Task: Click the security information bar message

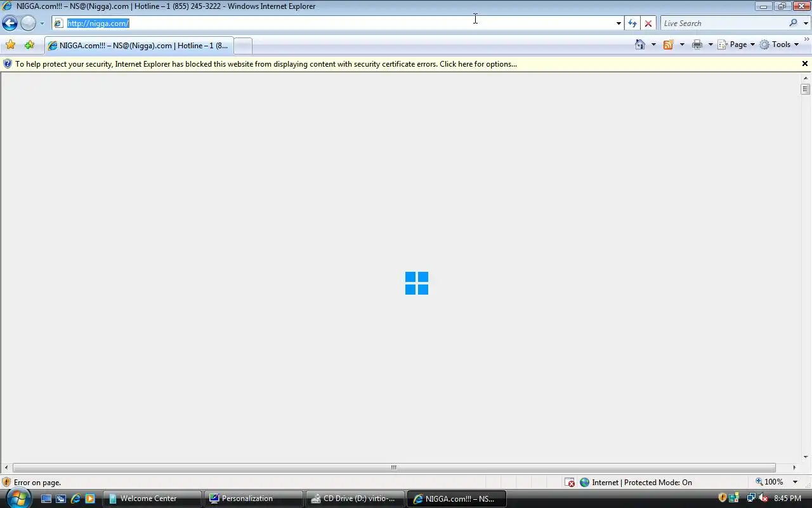Action: click(266, 64)
